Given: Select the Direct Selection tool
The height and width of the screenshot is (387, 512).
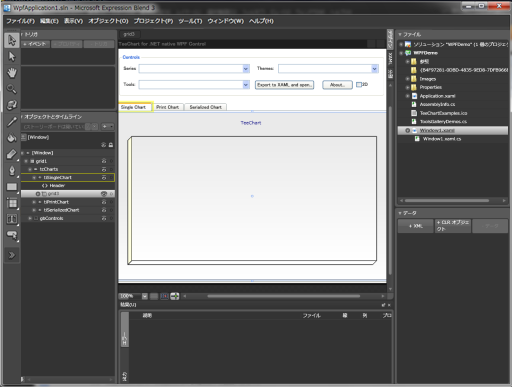Looking at the screenshot, I should (12, 57).
